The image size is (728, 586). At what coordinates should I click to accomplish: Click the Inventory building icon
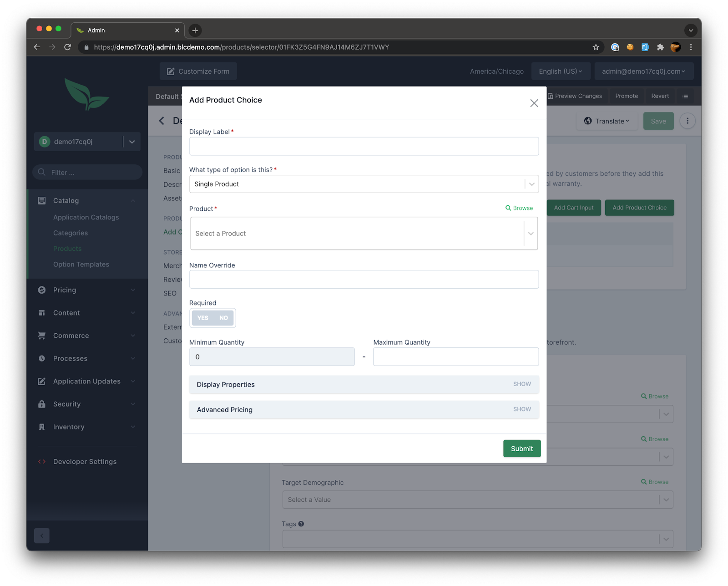pyautogui.click(x=42, y=427)
